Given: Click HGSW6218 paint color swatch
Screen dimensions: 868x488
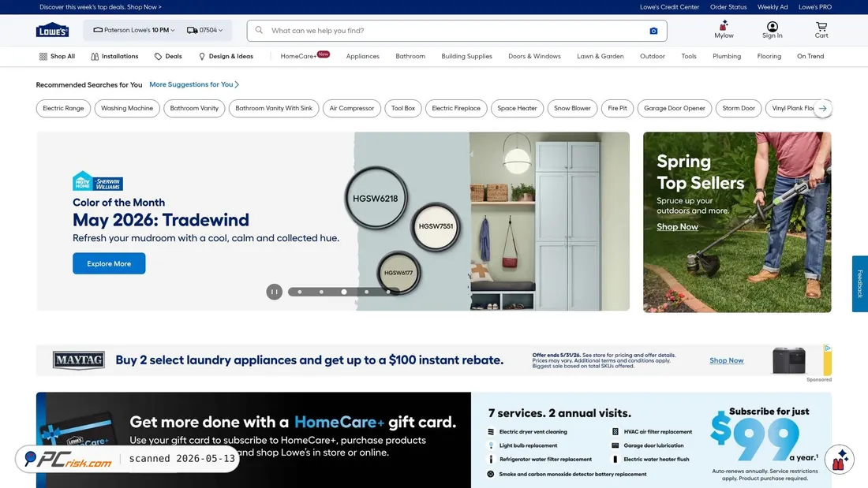Looking at the screenshot, I should point(376,199).
